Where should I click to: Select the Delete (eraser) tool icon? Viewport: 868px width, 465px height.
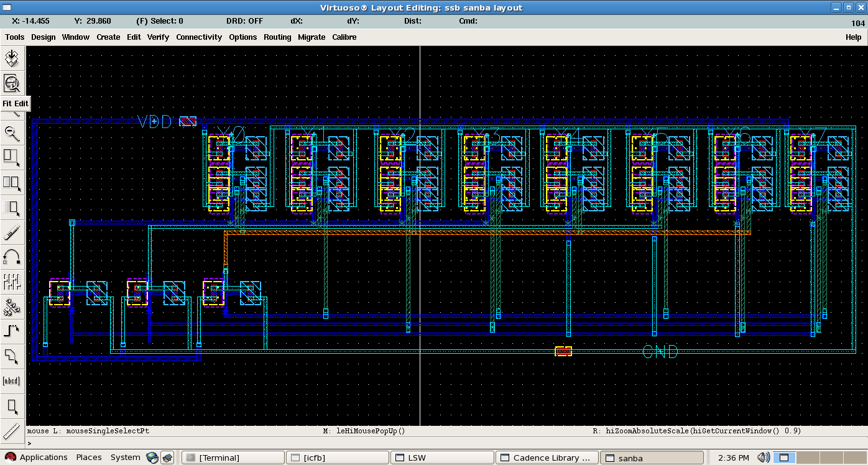click(x=12, y=233)
